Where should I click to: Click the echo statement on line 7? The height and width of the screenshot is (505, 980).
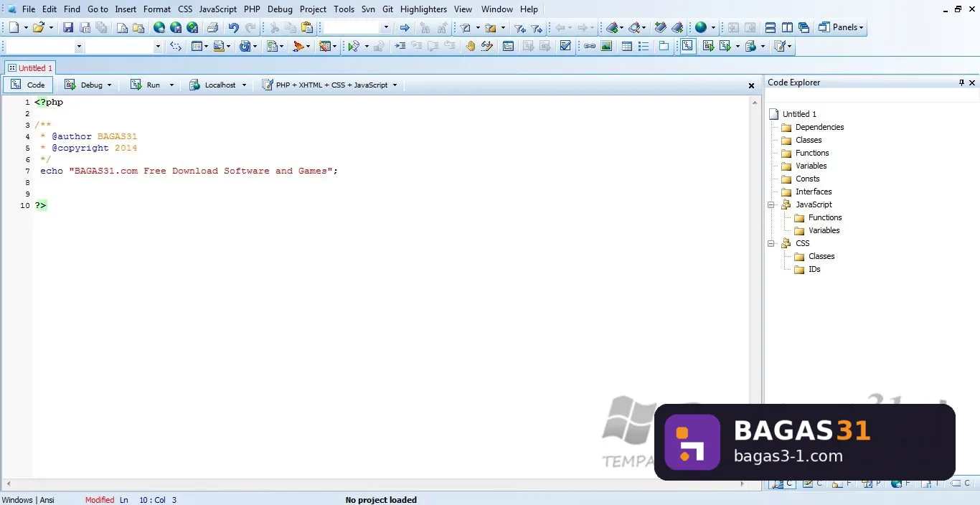pyautogui.click(x=189, y=171)
